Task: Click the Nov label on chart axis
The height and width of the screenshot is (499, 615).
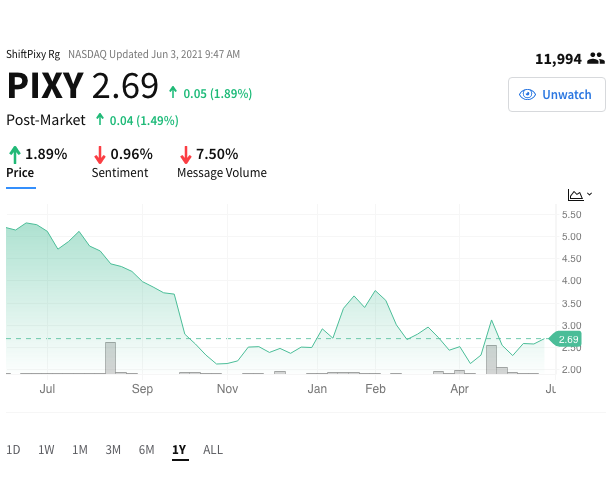Action: [227, 389]
